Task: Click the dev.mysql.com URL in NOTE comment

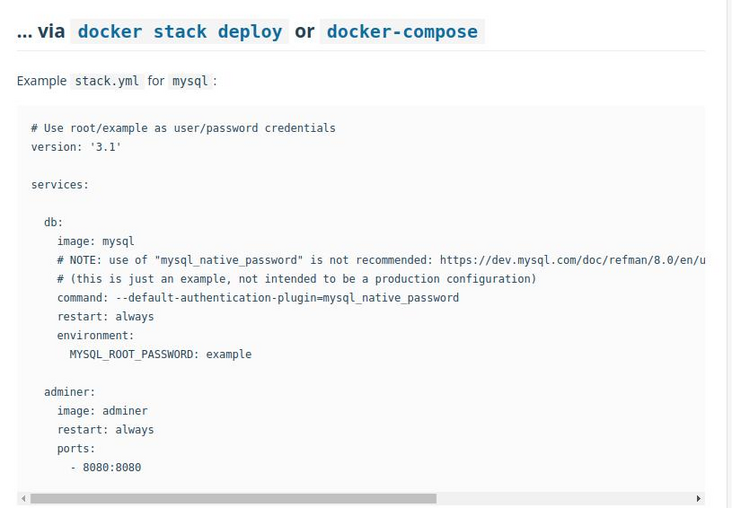Action: (x=572, y=260)
